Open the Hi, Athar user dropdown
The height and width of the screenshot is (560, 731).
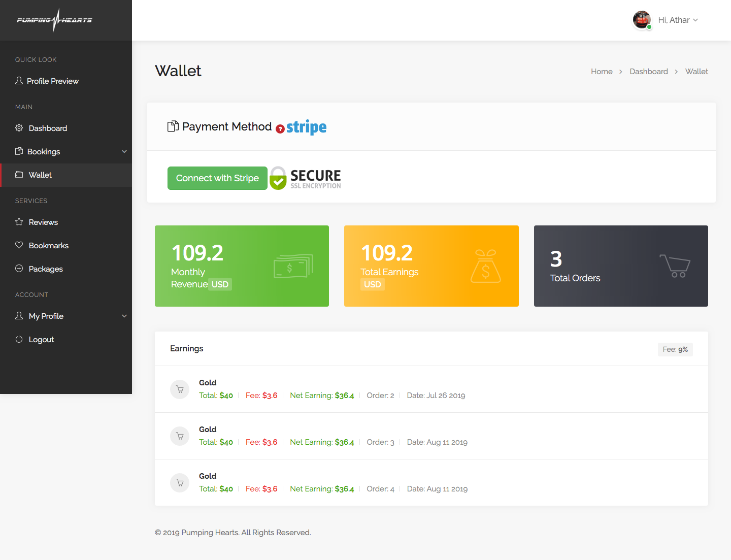678,20
